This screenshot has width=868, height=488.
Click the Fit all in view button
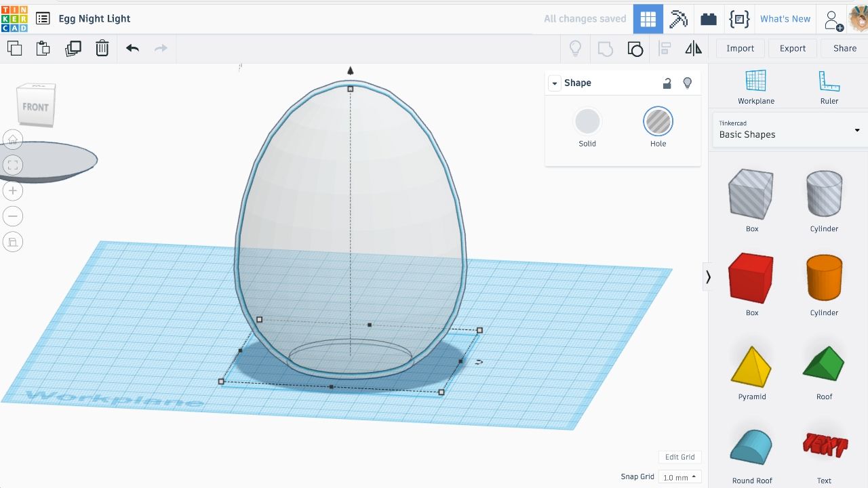[12, 165]
